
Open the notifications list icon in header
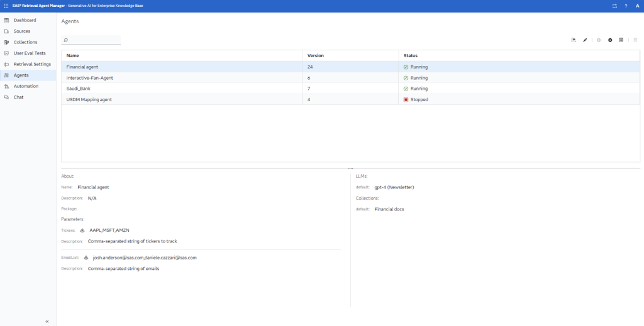click(x=614, y=6)
